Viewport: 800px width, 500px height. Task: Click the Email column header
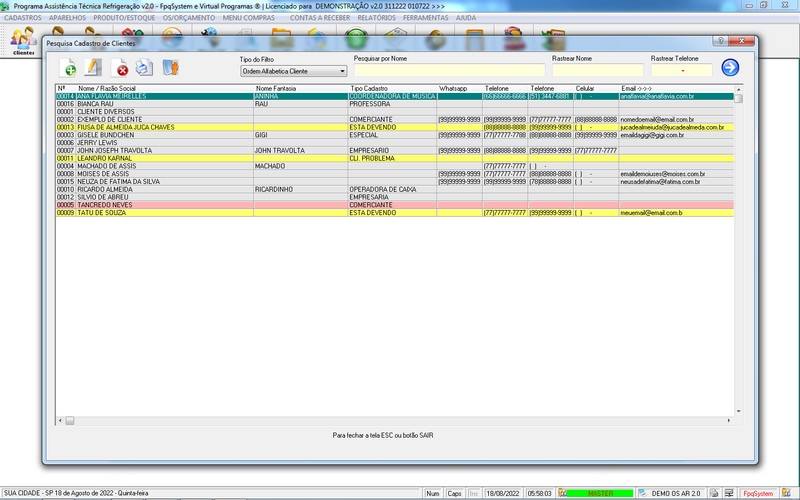coord(636,88)
